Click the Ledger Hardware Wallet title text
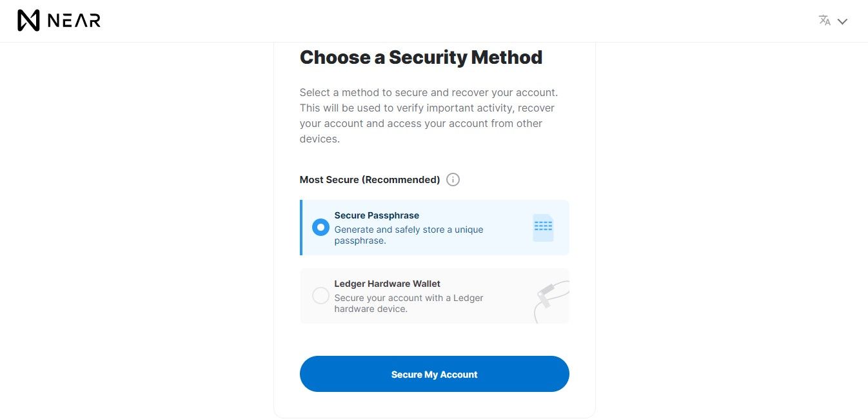Viewport: 868px width, 419px height. 387,284
